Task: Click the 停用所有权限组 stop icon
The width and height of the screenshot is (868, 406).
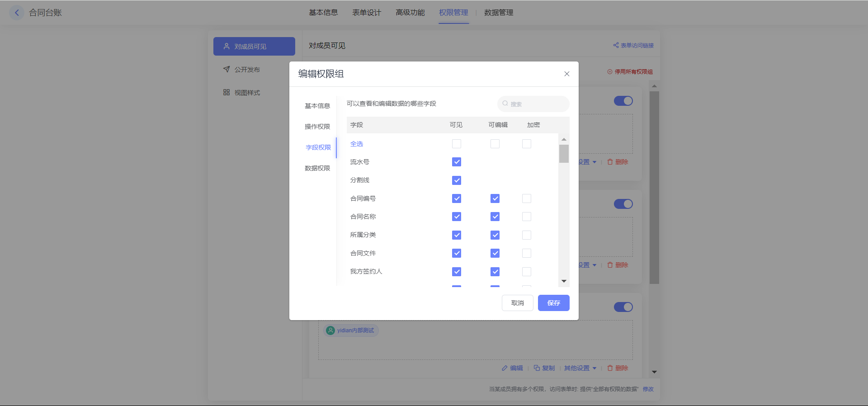Action: [610, 71]
